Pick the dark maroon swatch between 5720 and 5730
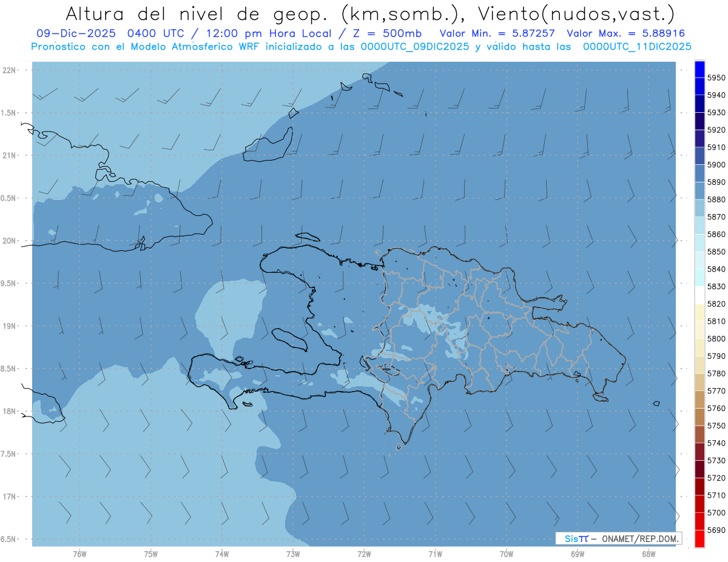This screenshot has height=562, width=728. [699, 469]
